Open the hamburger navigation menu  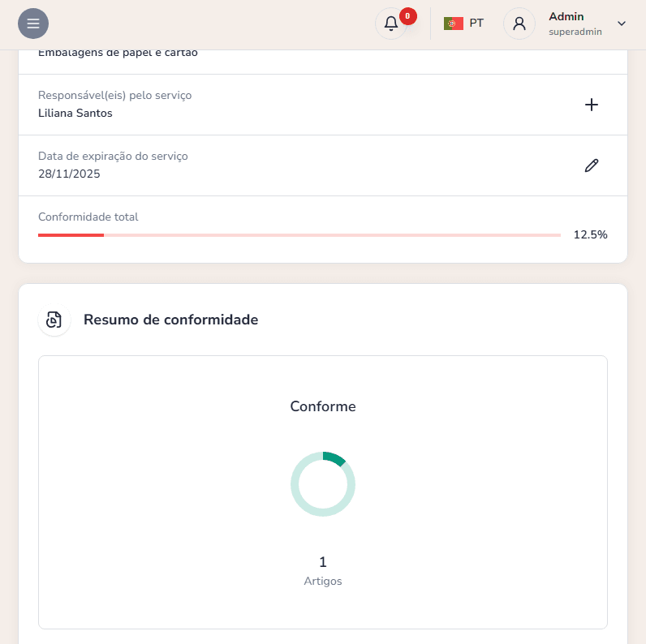pyautogui.click(x=33, y=24)
